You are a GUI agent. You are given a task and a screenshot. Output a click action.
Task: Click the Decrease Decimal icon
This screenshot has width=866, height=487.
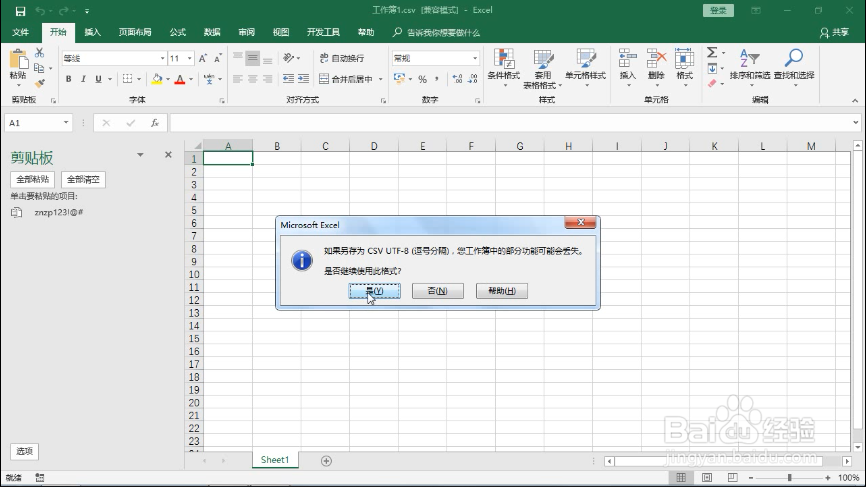tap(473, 80)
